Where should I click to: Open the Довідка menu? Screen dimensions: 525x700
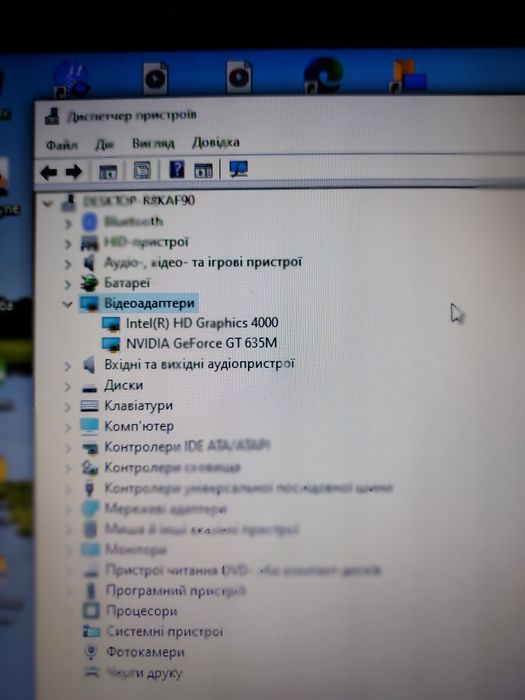pos(216,142)
